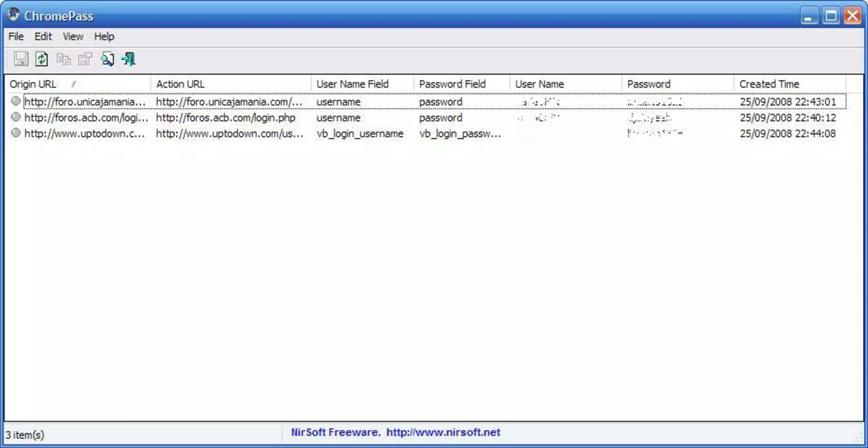
Task: Sort by the Created Time column header
Action: 790,84
